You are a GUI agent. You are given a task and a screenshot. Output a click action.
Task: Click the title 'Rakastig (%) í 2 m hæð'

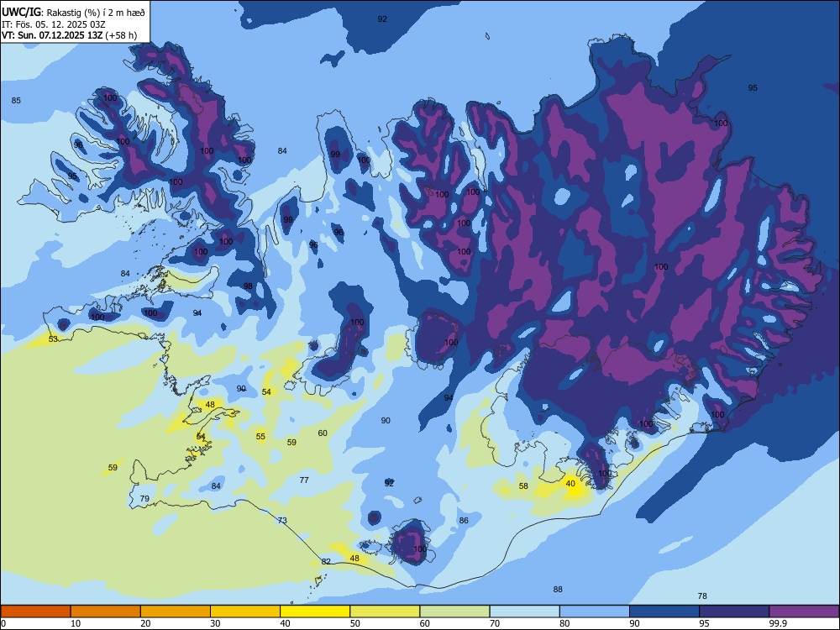96,11
